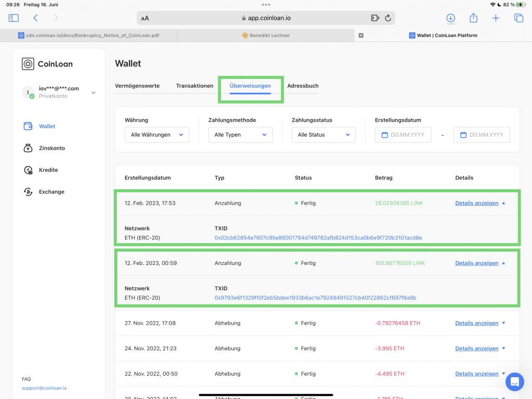The image size is (532, 399).
Task: Click Details anzeigen for 24. Nov. 2022 withdrawal
Action: click(477, 349)
